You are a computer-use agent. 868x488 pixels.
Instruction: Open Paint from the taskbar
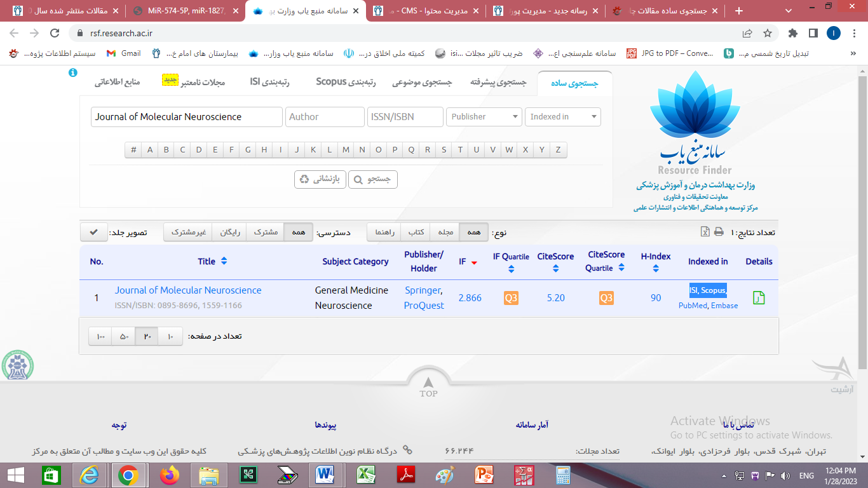(445, 475)
